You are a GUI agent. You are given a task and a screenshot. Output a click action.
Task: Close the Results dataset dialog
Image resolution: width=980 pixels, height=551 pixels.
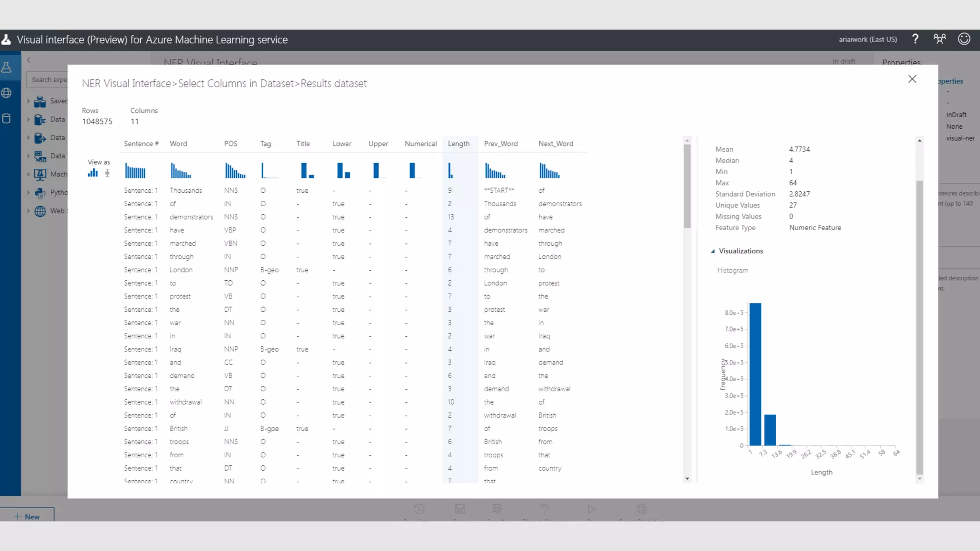(912, 79)
